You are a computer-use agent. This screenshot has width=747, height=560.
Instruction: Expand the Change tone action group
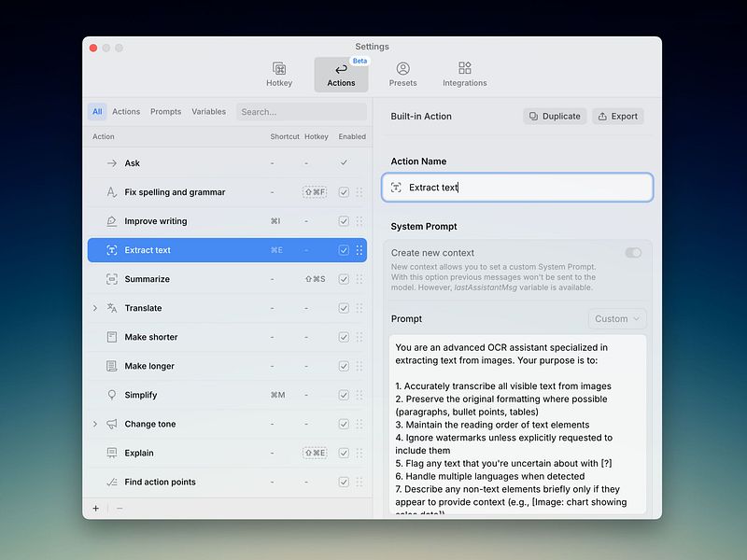[x=95, y=424]
